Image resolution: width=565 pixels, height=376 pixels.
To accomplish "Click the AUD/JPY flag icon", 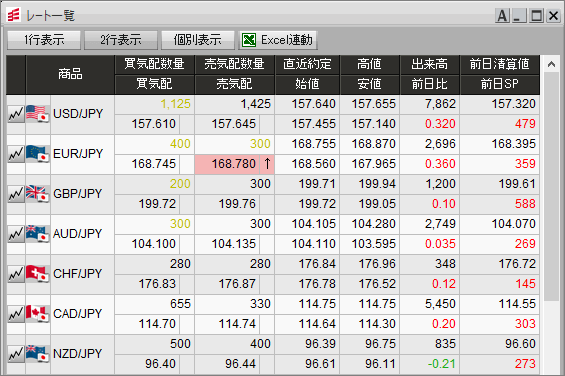I will point(37,234).
